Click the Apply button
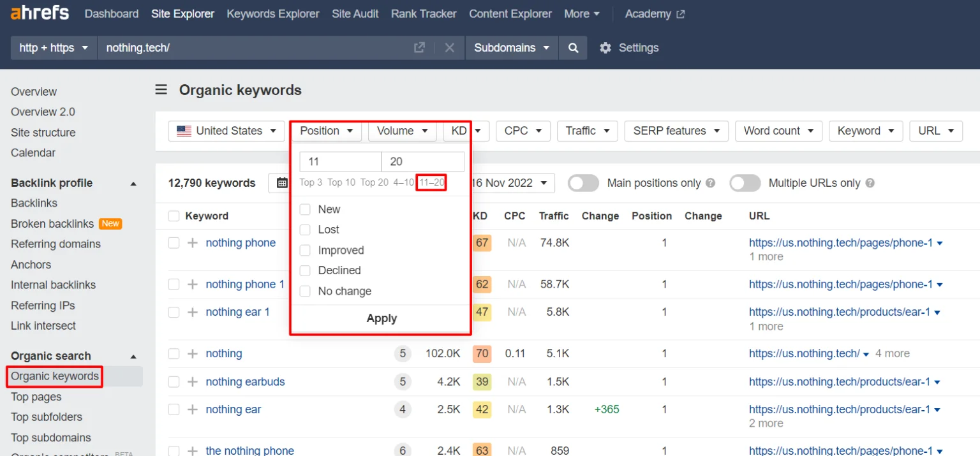This screenshot has width=980, height=456. tap(382, 318)
